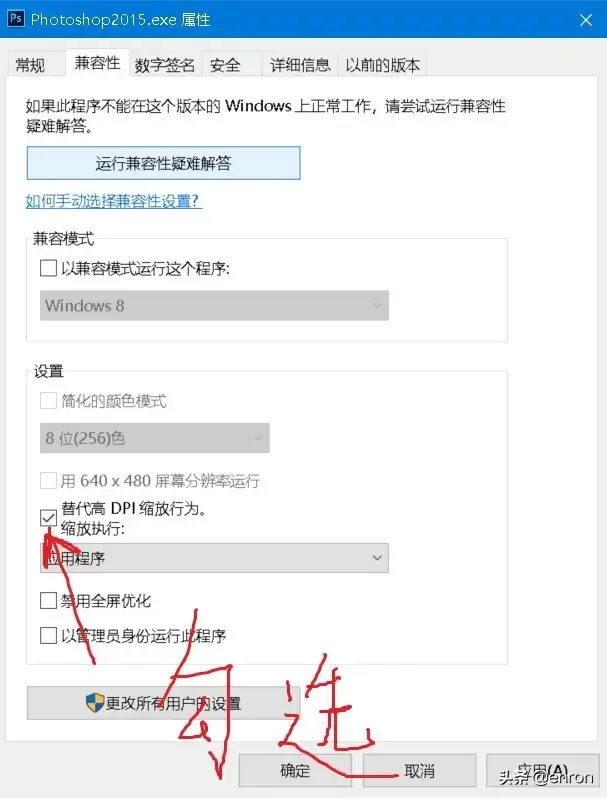Image resolution: width=607 pixels, height=799 pixels.
Task: Confirm with the 确定 button
Action: tap(295, 771)
